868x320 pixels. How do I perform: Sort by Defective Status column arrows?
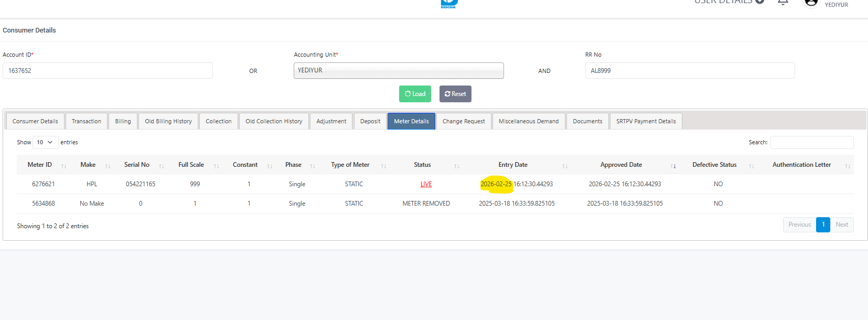[x=751, y=166]
